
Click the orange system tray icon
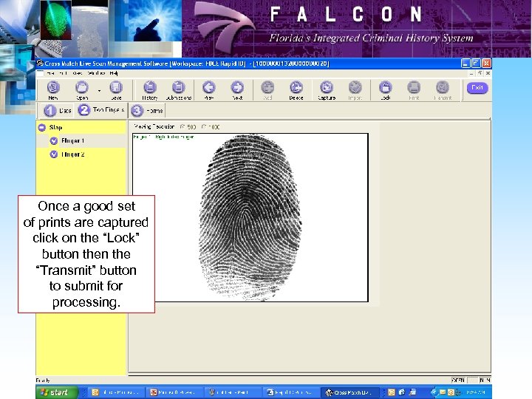pos(451,392)
